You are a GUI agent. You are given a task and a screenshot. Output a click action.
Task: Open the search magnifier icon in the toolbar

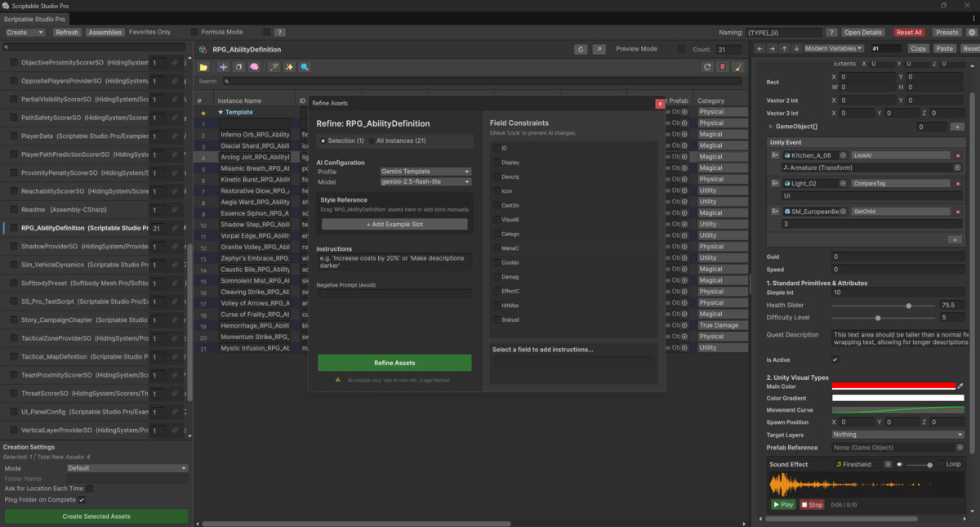(x=304, y=66)
